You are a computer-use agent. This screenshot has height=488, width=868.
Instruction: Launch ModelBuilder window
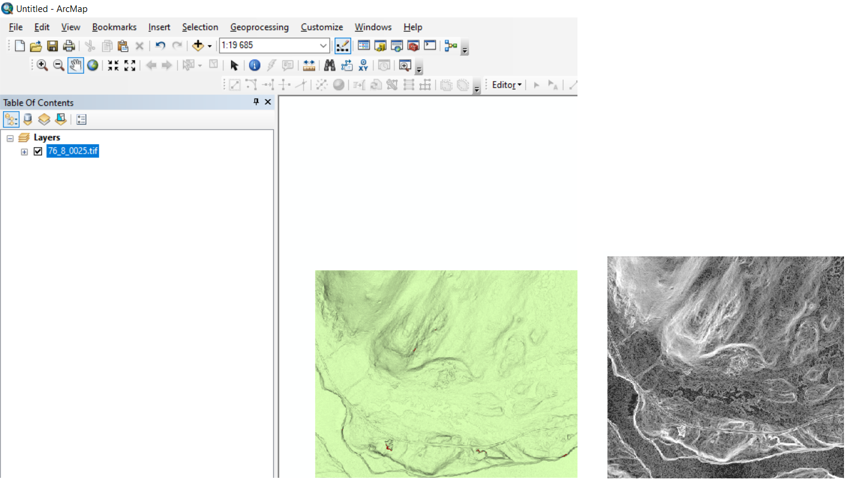(451, 46)
